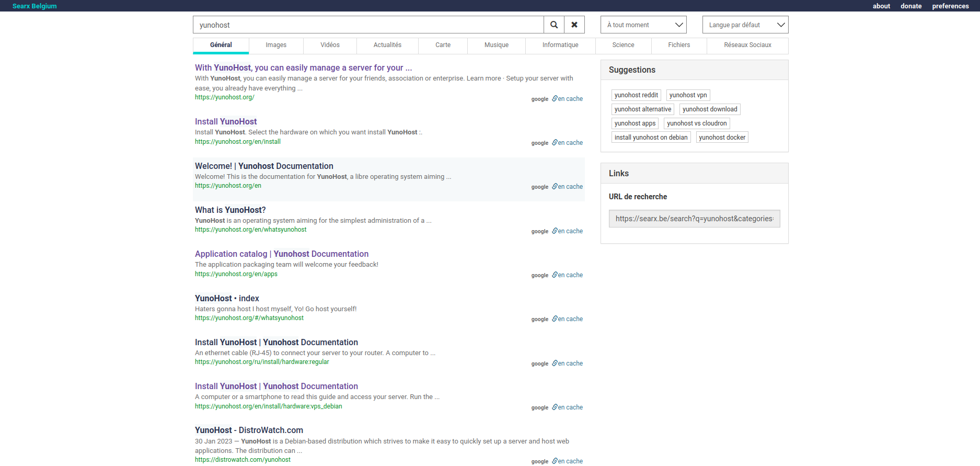Image resolution: width=980 pixels, height=466 pixels.
Task: Click 'google' engine label of DistroWatch result
Action: 540,461
